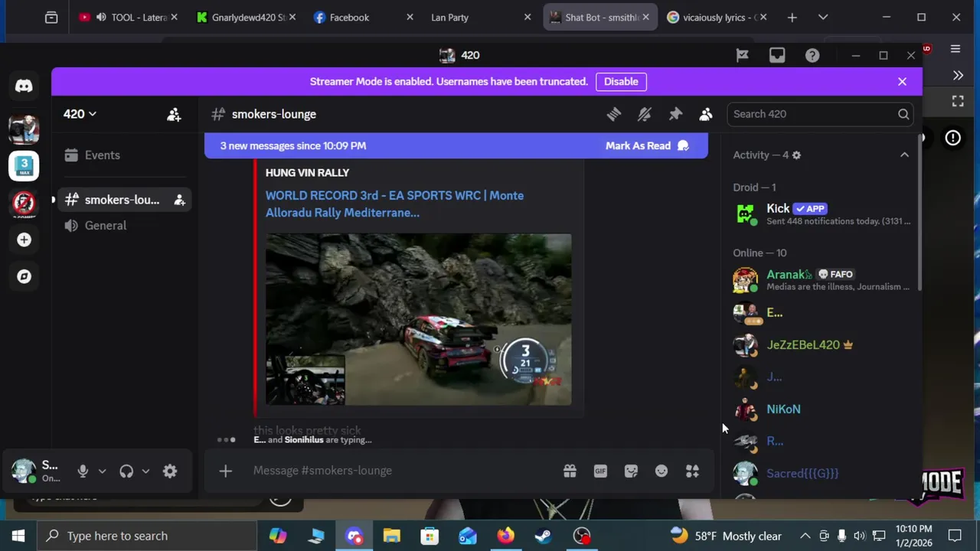Open the sticker picker

click(631, 471)
